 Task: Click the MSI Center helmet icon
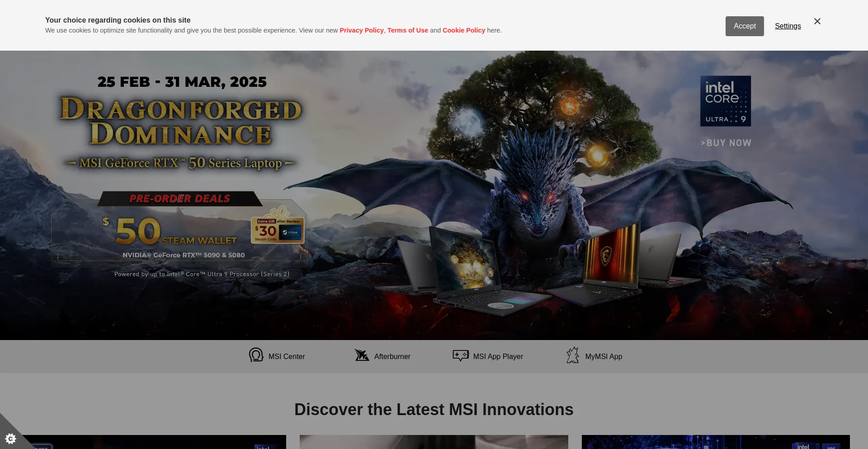[256, 355]
